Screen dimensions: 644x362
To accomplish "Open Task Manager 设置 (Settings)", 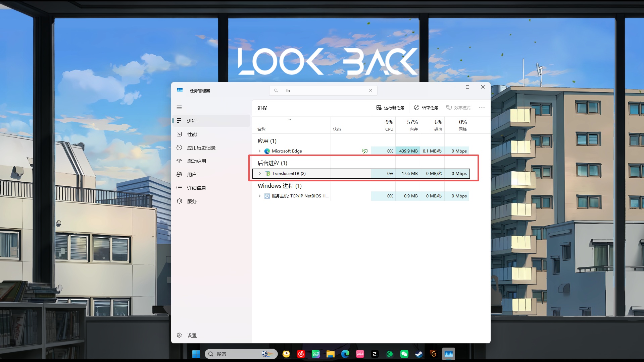I will click(212, 335).
